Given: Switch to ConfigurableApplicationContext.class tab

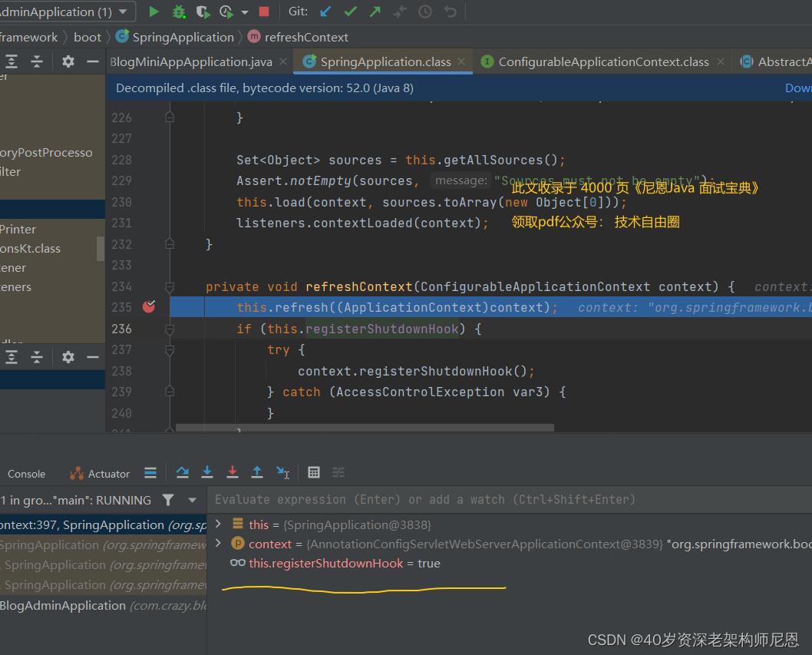Looking at the screenshot, I should [603, 61].
